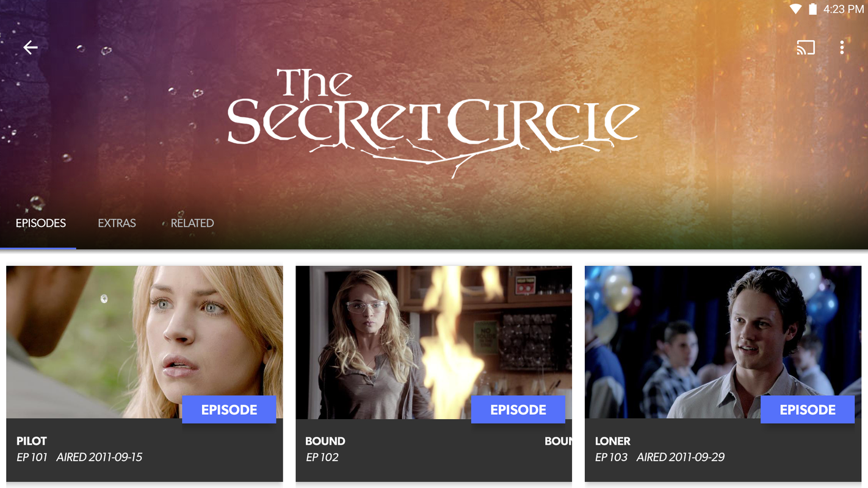Select the Episodes tab
Image resolution: width=868 pixels, height=488 pixels.
pos(41,223)
